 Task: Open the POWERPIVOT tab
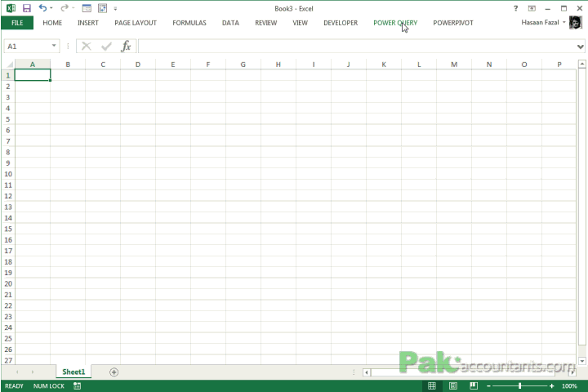click(453, 23)
